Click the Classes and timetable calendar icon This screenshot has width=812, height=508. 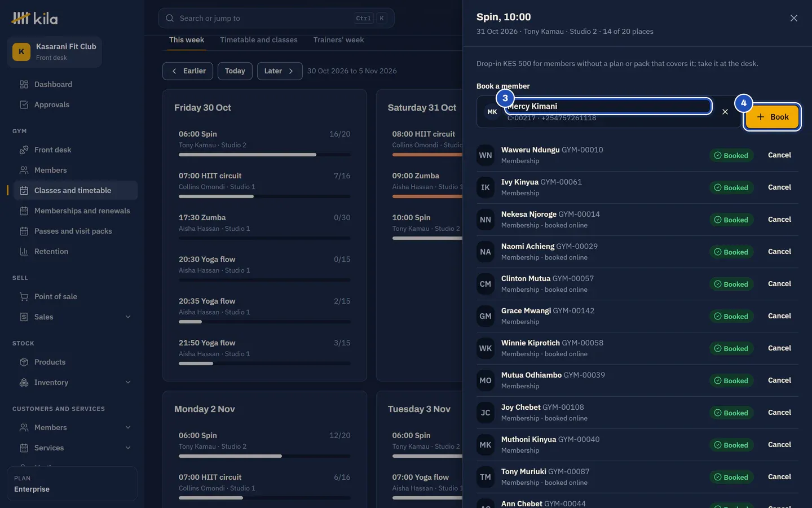coord(24,191)
